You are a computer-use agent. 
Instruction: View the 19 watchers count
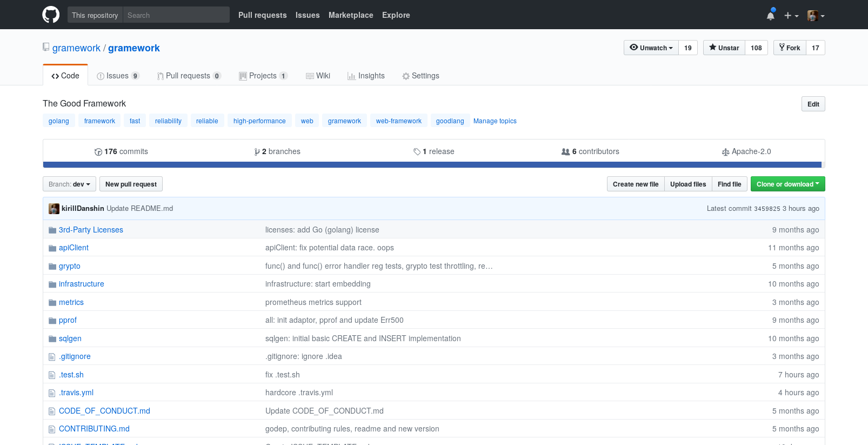688,48
